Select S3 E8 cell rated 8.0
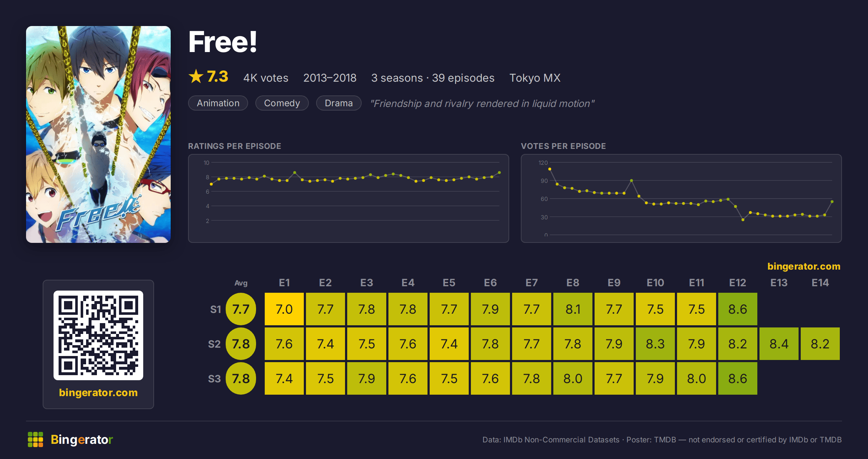This screenshot has width=868, height=459. click(x=573, y=379)
